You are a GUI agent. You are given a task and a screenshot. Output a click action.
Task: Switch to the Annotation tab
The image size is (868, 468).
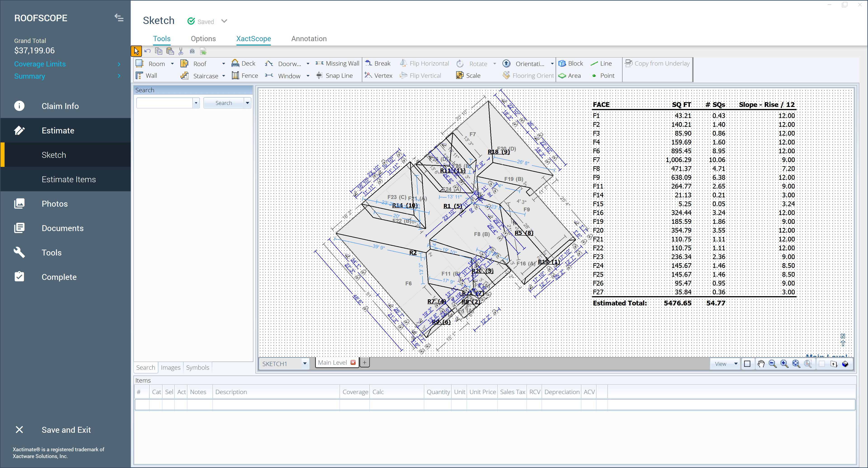(309, 39)
